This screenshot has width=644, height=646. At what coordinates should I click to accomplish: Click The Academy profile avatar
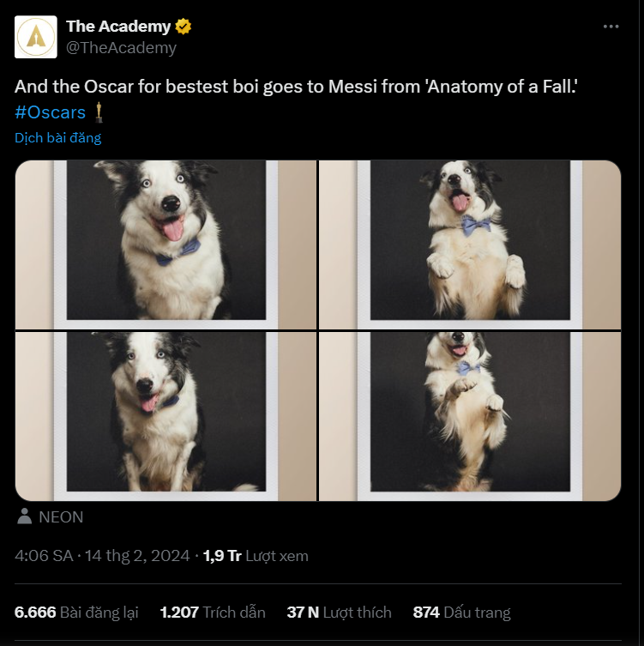coord(36,37)
